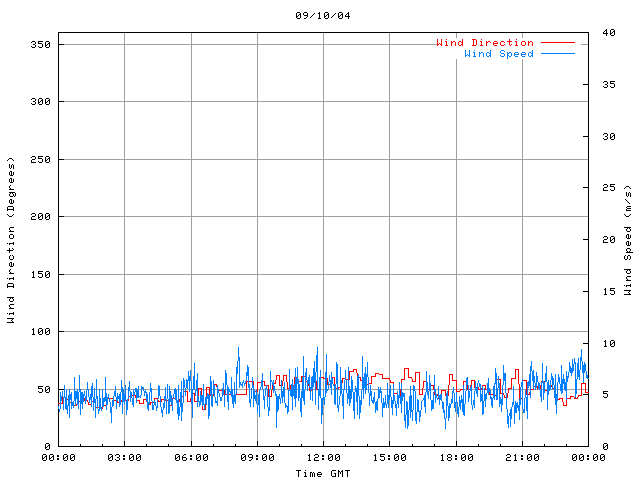The height and width of the screenshot is (480, 640).
Task: Click the chart date title 09/10/04
Action: pos(322,16)
